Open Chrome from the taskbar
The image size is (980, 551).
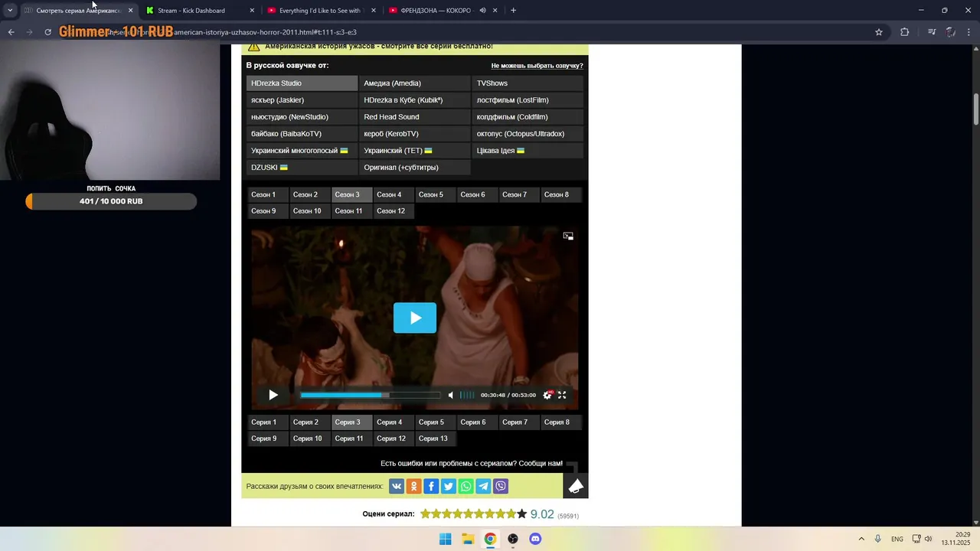490,539
